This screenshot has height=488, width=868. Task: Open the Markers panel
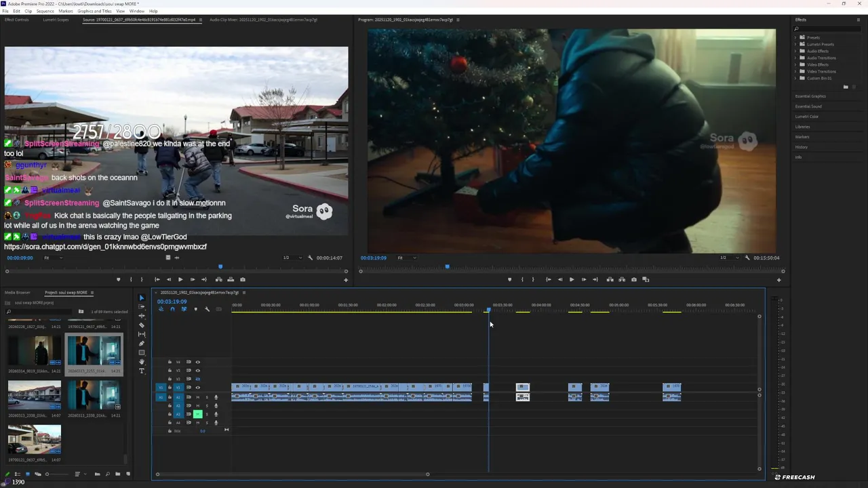click(802, 137)
